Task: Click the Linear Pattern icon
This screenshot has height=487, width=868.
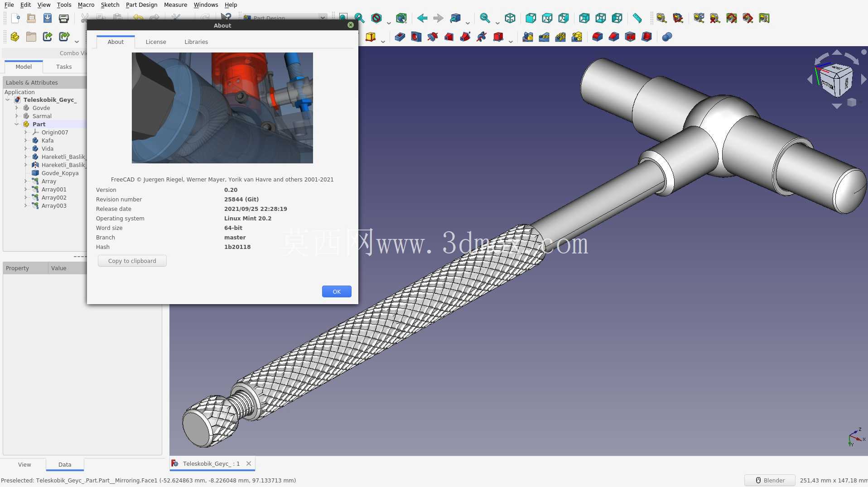Action: (x=544, y=37)
